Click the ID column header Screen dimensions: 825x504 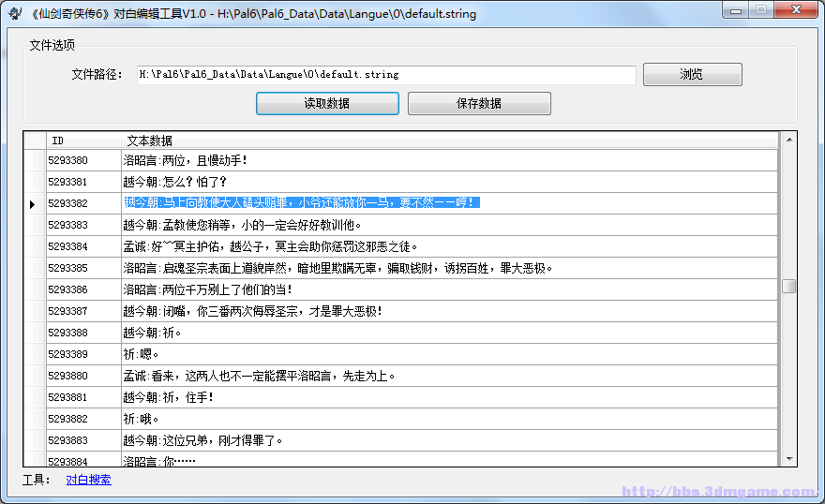tap(83, 141)
